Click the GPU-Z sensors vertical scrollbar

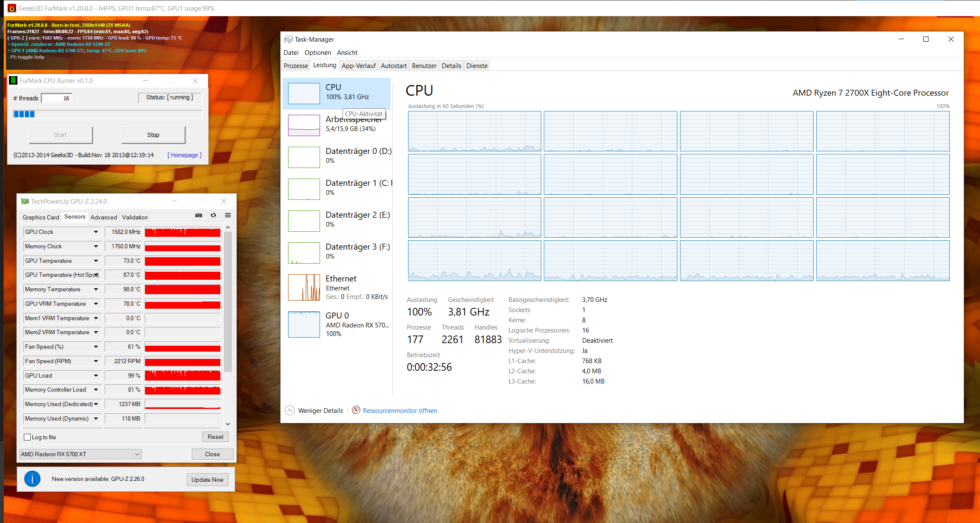click(228, 302)
